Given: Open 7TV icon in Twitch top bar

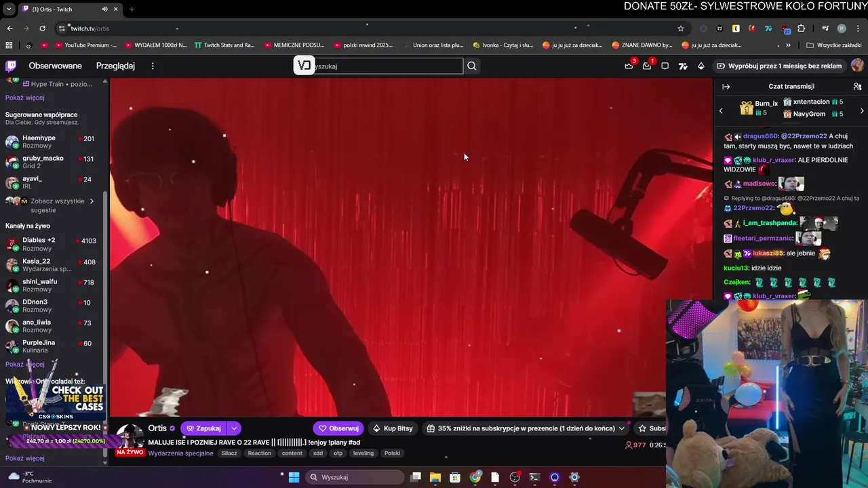Looking at the screenshot, I should pyautogui.click(x=683, y=66).
